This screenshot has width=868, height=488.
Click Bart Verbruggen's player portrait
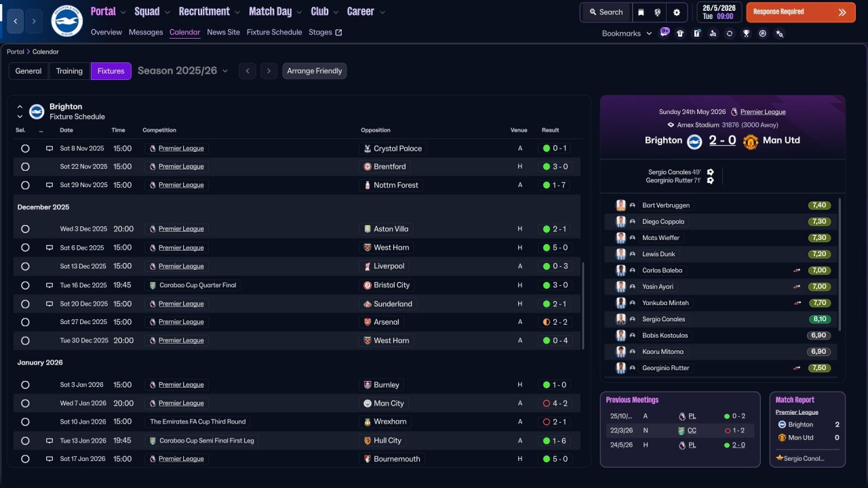pos(620,205)
